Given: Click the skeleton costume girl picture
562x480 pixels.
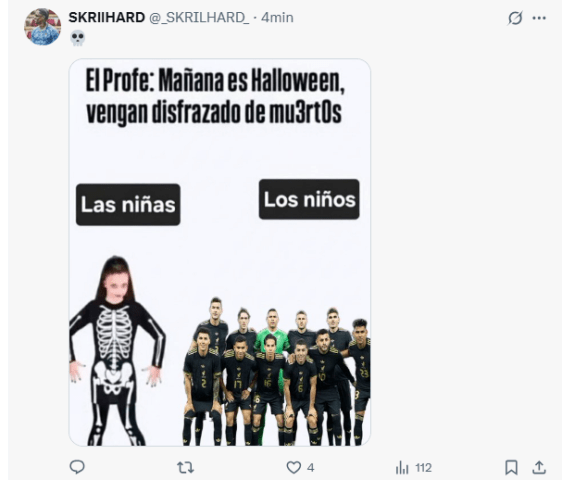Looking at the screenshot, I should tap(117, 351).
